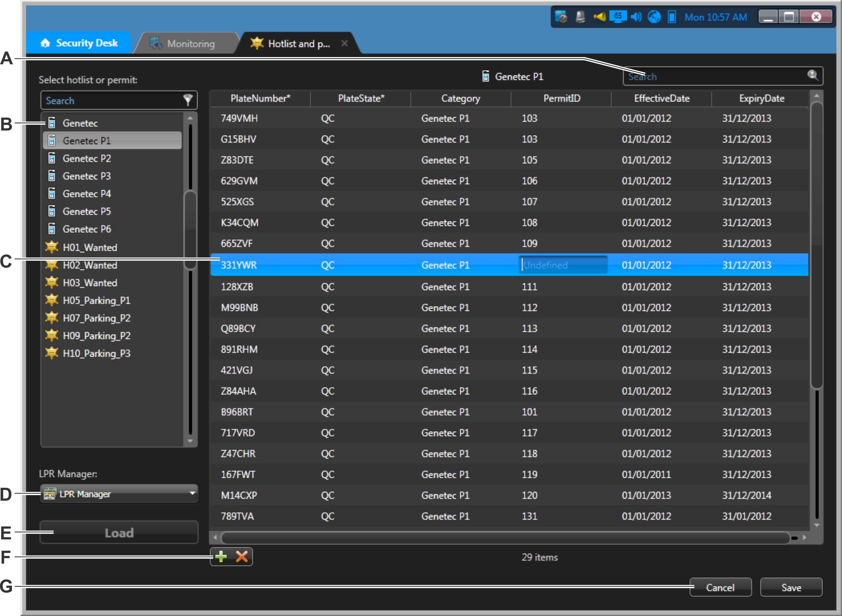Select the row with plate G15BHV
842x616 pixels.
coord(509,139)
